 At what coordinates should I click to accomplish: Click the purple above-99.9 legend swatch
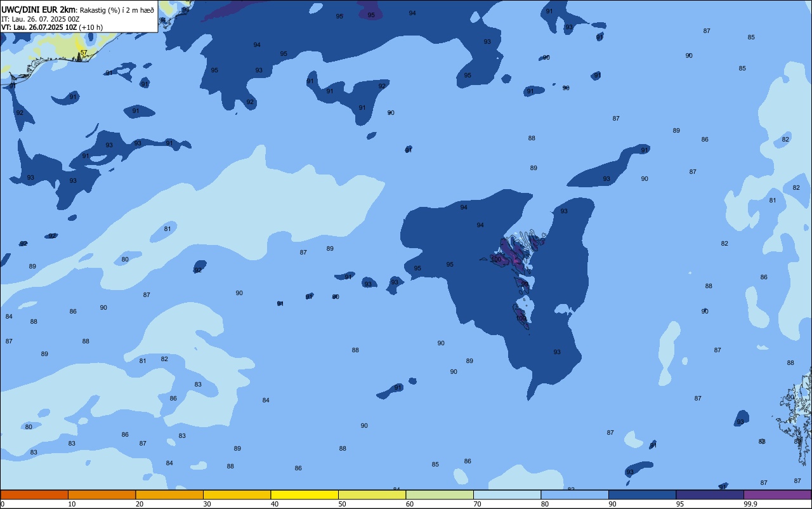coord(777,494)
